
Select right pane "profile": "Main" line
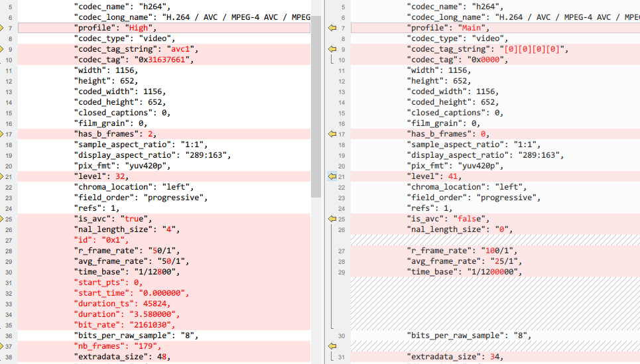point(495,28)
